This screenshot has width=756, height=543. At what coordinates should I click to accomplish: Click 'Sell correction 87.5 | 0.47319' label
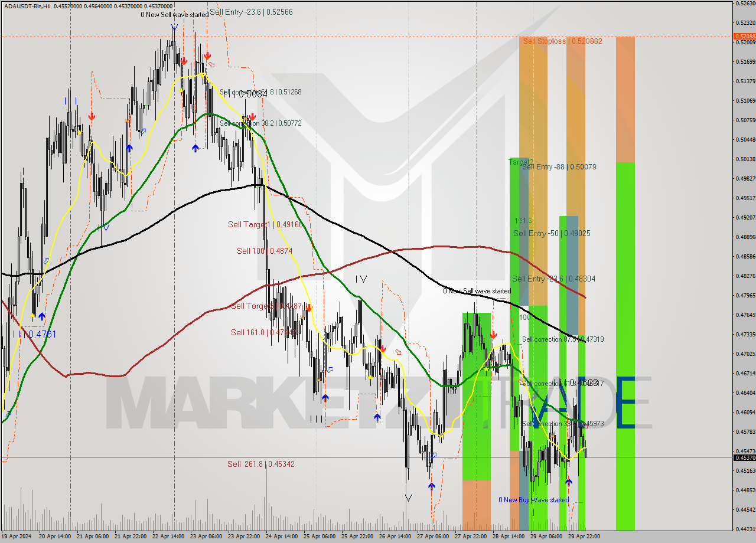(563, 339)
